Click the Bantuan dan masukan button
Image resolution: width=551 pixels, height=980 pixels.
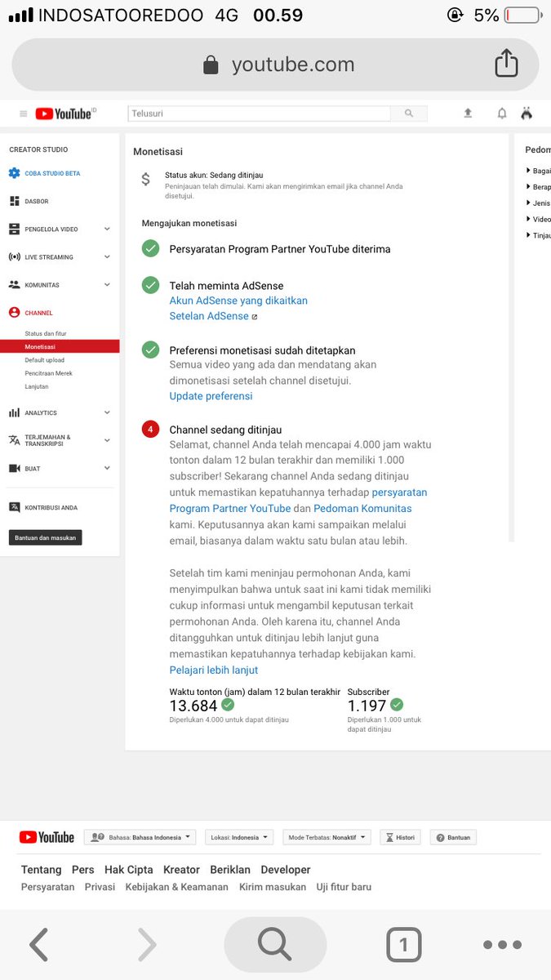click(x=46, y=537)
